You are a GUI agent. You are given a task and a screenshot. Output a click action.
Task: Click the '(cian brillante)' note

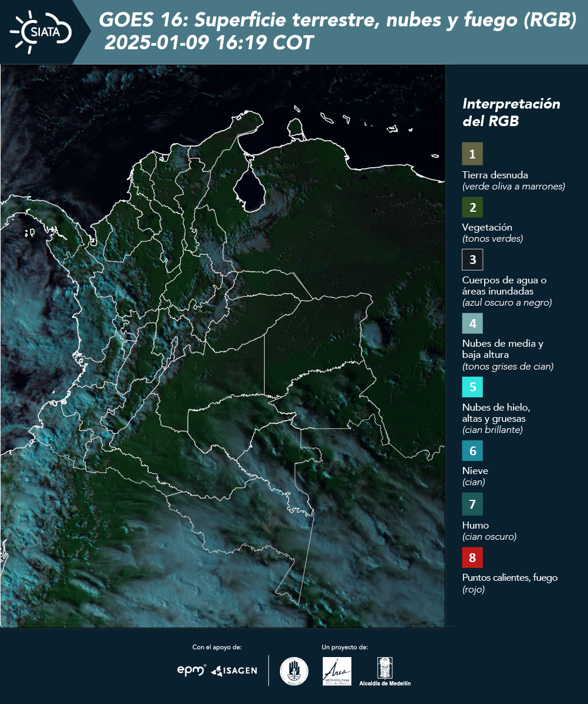tap(492, 430)
